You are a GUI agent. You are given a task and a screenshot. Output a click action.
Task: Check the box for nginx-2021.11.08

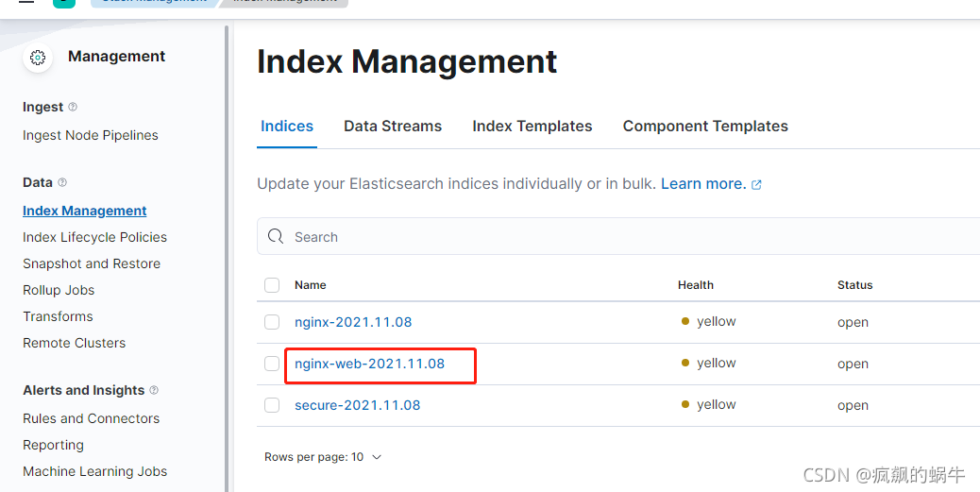pyautogui.click(x=272, y=322)
